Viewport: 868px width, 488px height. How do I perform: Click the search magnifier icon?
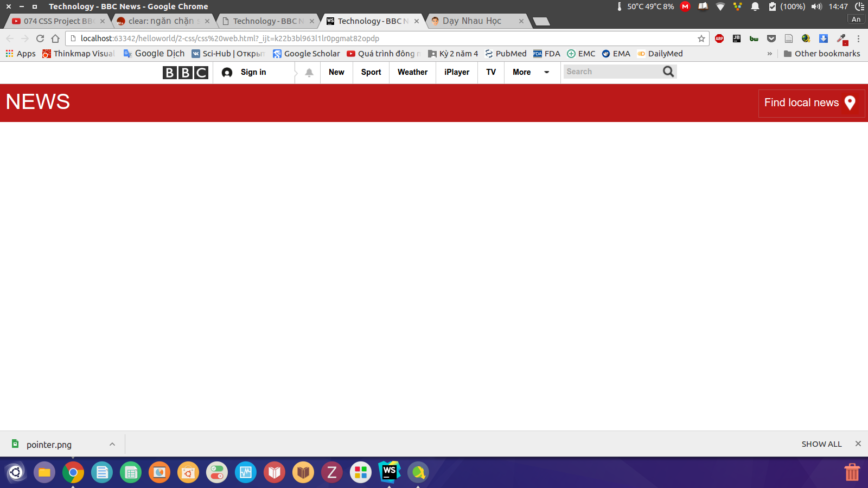coord(668,72)
